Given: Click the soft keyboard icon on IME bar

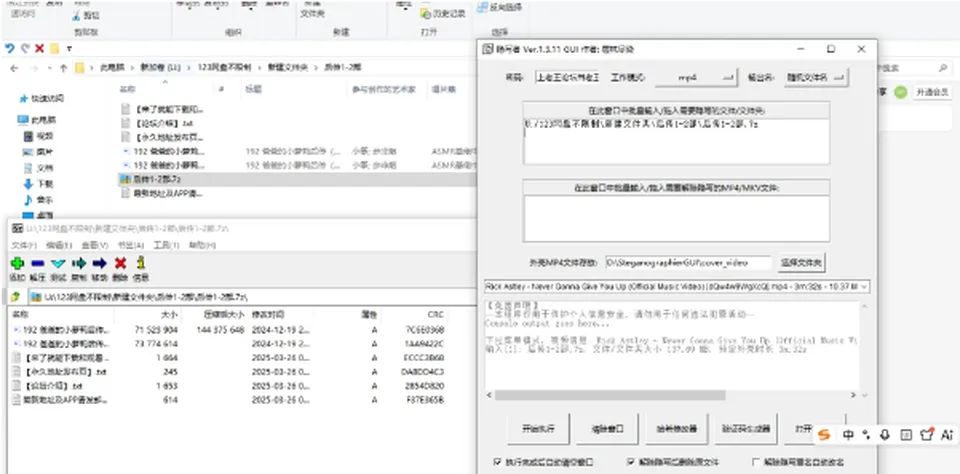Looking at the screenshot, I should [906, 435].
